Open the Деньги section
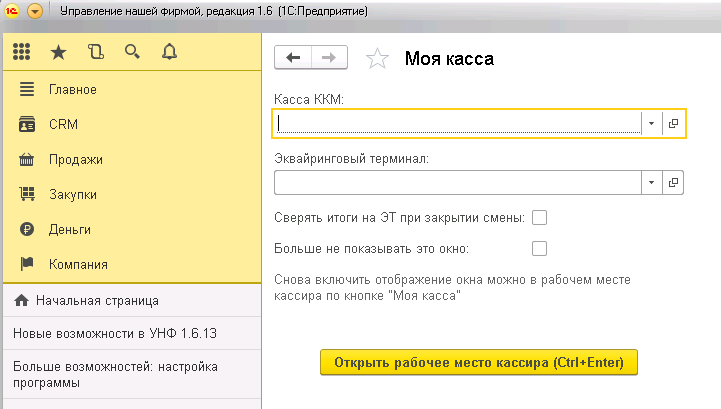Viewport: 721px width, 409px height. 132,229
